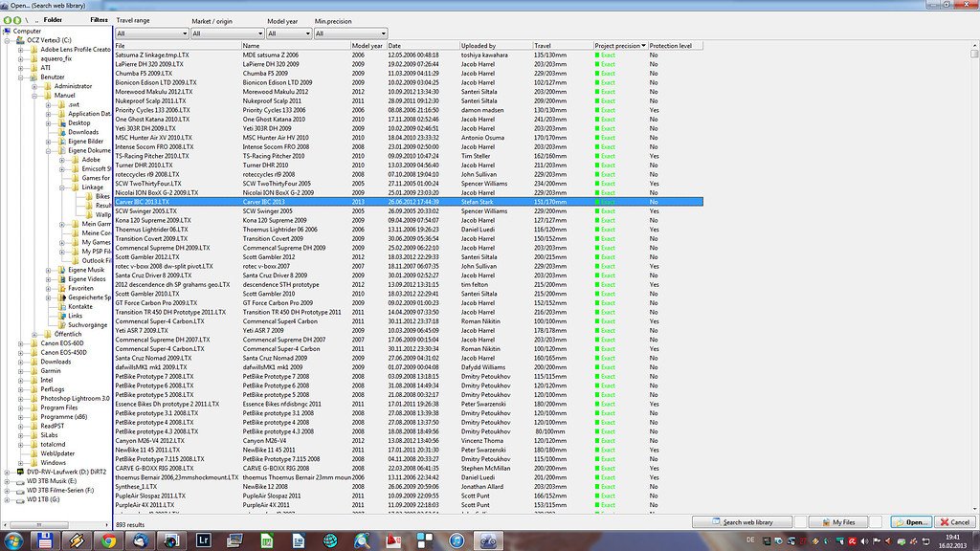Select the Kontakte folder in tree

(80, 307)
